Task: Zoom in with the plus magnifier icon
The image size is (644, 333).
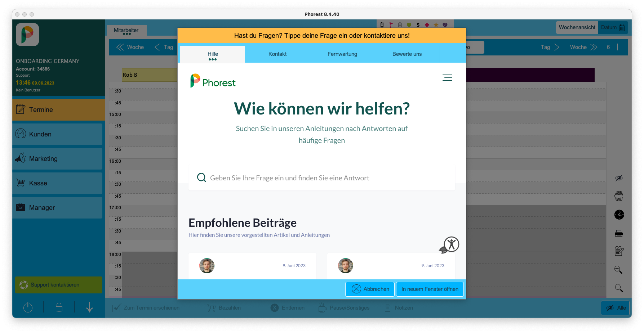Action: pyautogui.click(x=619, y=288)
